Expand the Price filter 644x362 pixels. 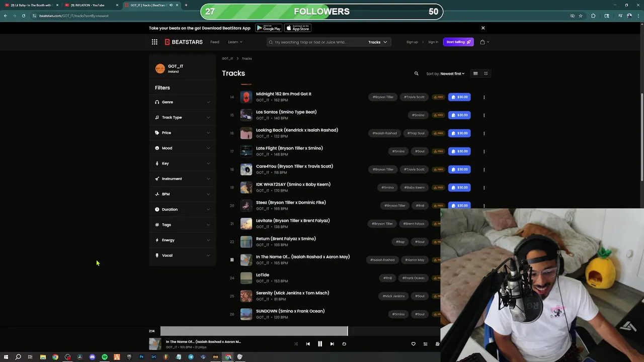(183, 133)
